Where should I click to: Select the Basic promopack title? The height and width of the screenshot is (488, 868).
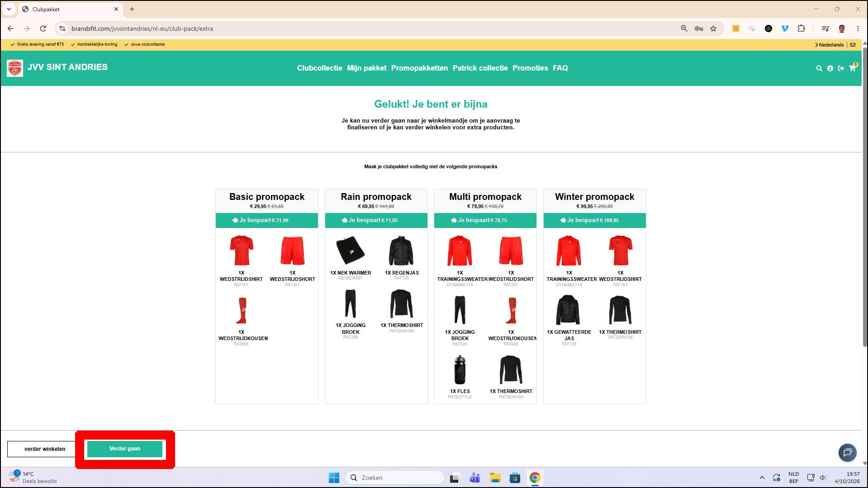(267, 197)
